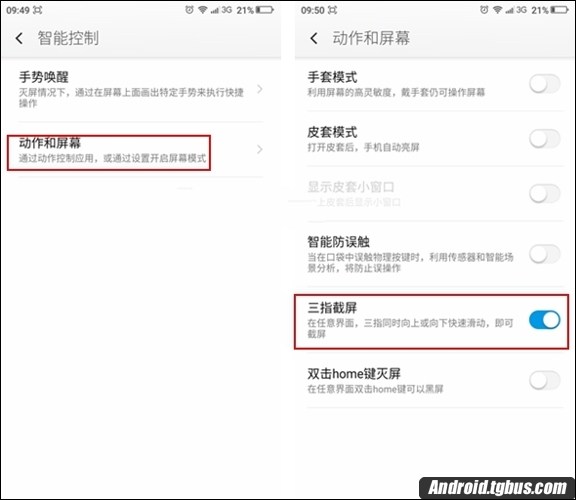The width and height of the screenshot is (576, 500).
Task: Tap back arrow on 动作和屏幕 screen
Action: (314, 38)
